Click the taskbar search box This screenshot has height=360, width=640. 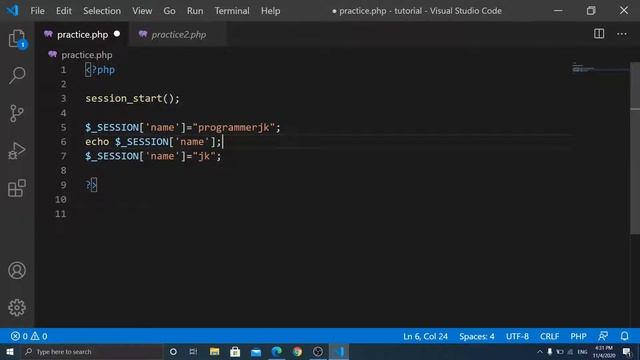92,351
